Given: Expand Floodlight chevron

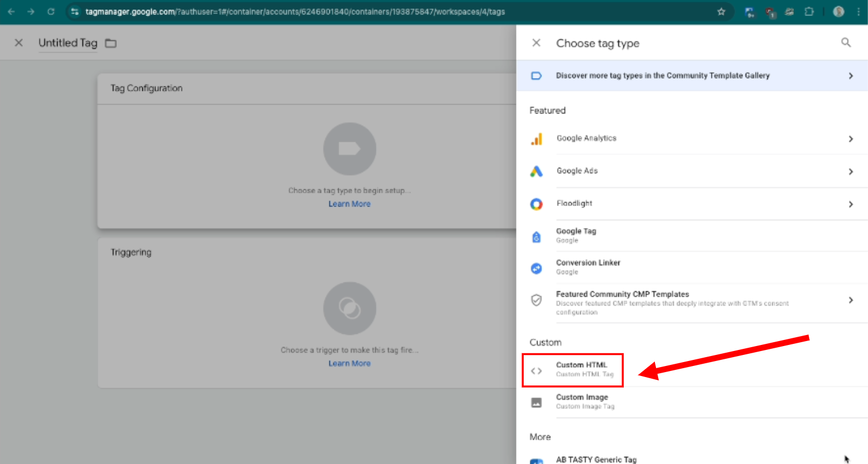Looking at the screenshot, I should pyautogui.click(x=851, y=204).
